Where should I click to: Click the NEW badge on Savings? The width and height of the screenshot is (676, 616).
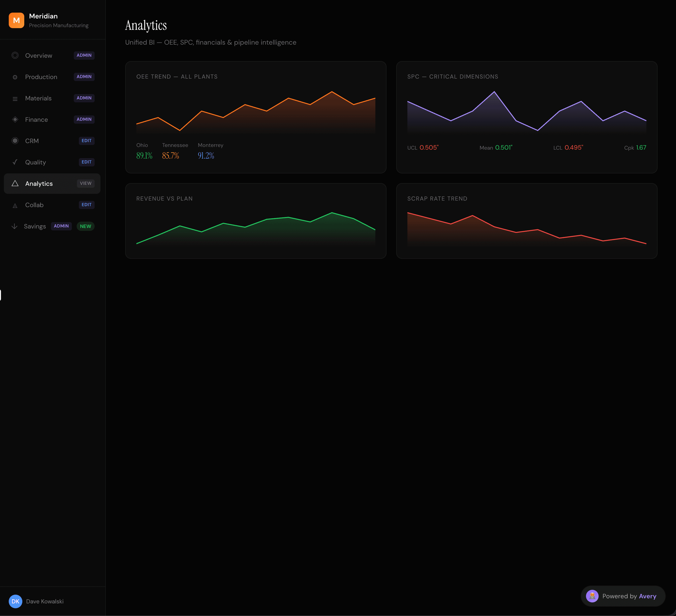pyautogui.click(x=85, y=226)
